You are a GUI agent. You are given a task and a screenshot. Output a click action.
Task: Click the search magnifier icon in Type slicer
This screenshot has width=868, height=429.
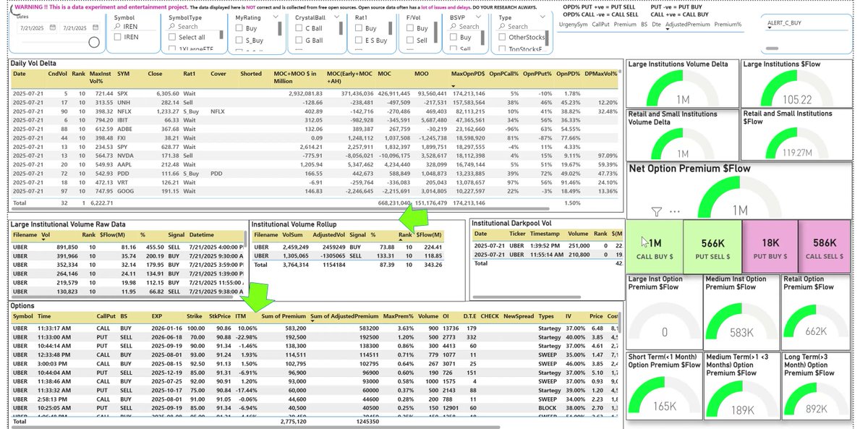click(x=501, y=26)
